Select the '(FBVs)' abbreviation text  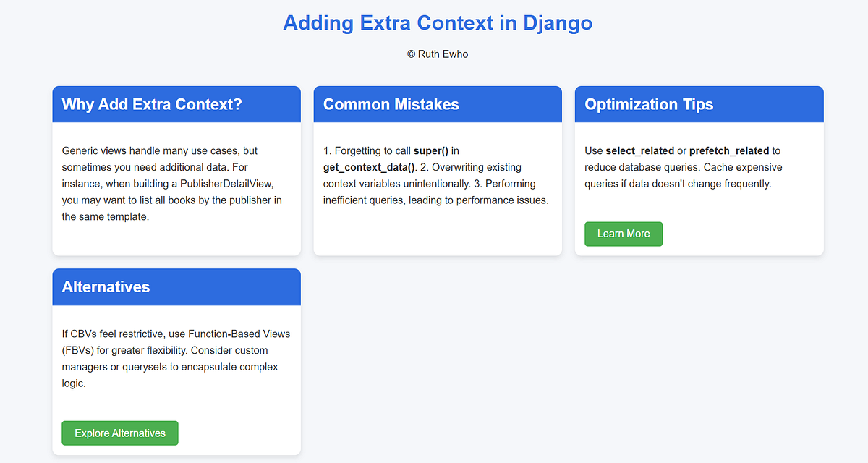[77, 350]
